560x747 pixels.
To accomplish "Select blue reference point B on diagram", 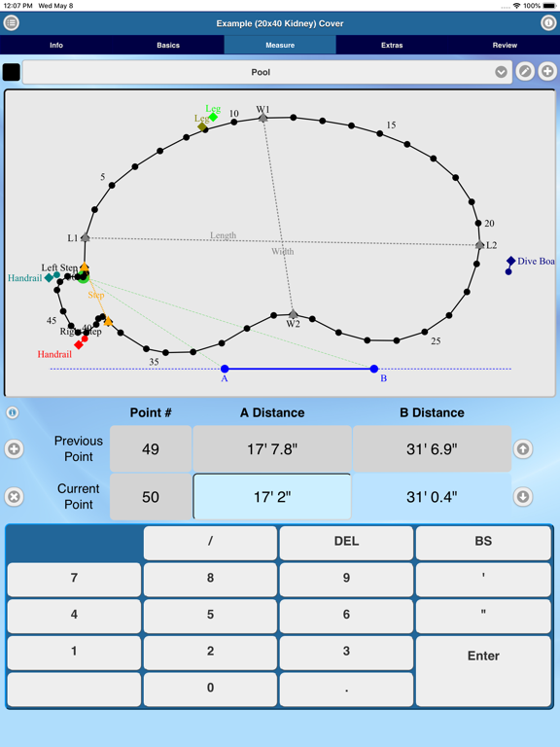I will click(x=373, y=369).
